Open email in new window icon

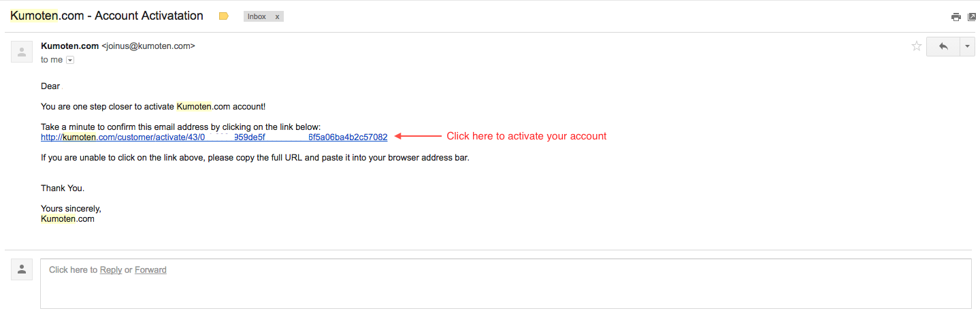click(972, 17)
